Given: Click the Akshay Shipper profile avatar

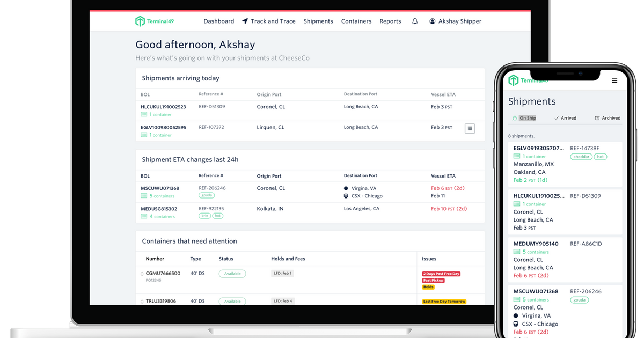Looking at the screenshot, I should [x=433, y=21].
